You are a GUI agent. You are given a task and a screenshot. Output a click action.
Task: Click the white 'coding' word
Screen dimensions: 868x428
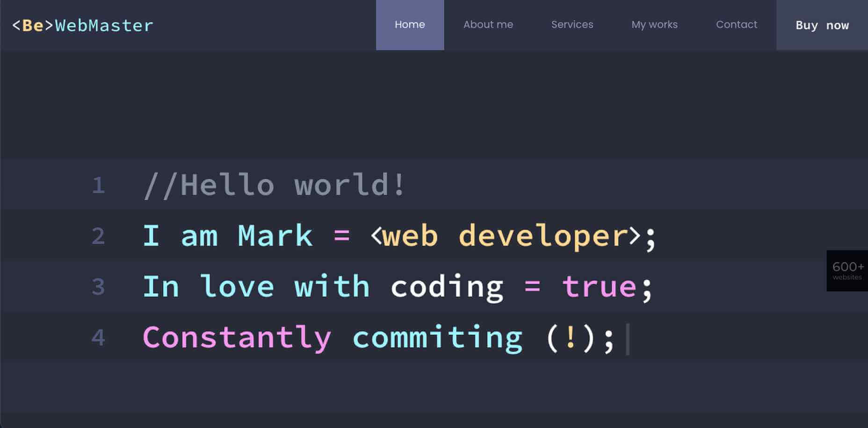tap(447, 286)
